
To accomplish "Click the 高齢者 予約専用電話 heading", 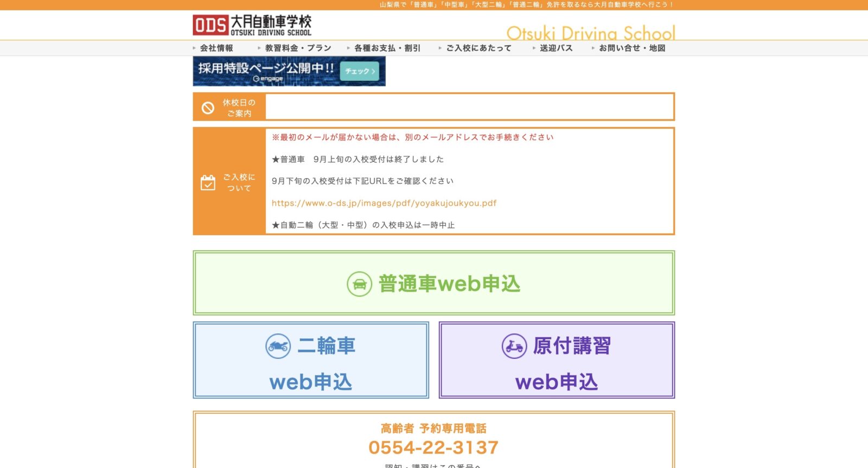I will click(434, 428).
